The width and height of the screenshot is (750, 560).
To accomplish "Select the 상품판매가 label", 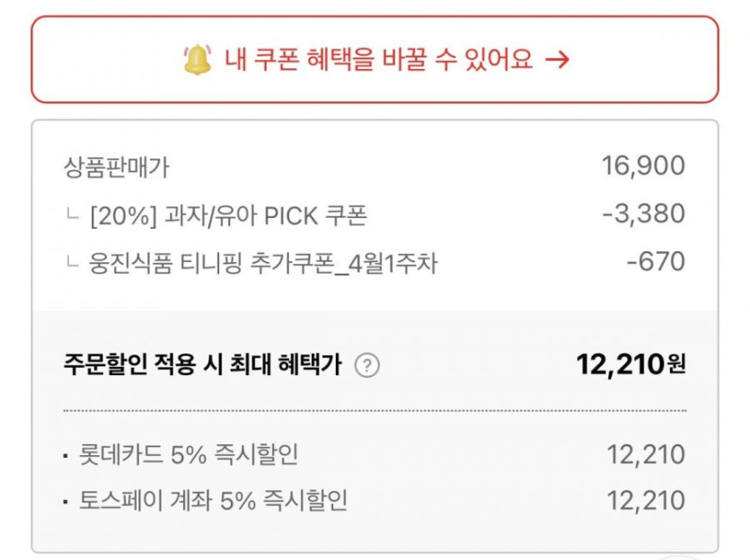I will (117, 166).
